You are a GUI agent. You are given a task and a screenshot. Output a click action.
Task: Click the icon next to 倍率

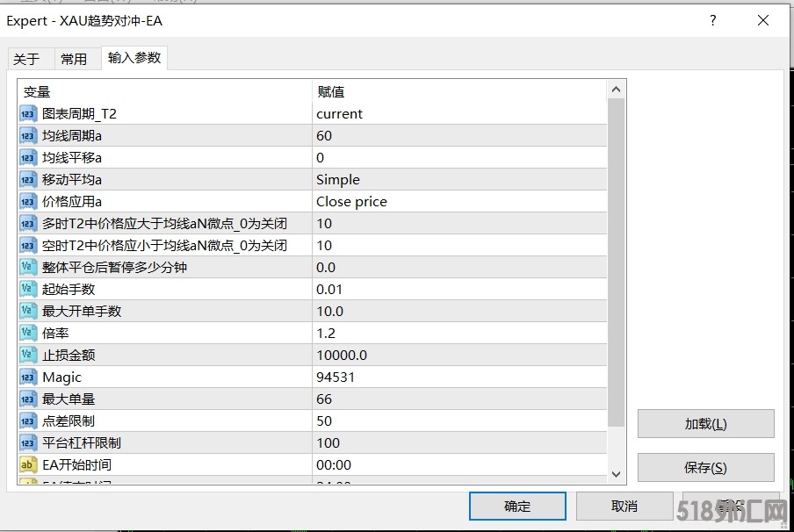pyautogui.click(x=28, y=334)
